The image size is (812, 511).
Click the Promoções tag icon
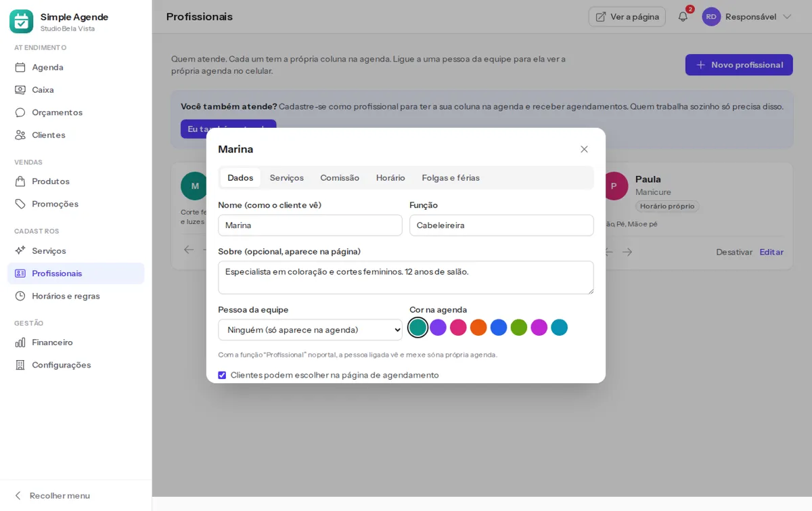(20, 204)
